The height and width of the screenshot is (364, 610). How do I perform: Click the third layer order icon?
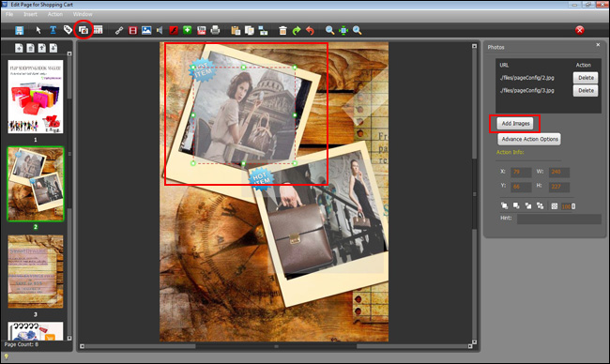[528, 205]
